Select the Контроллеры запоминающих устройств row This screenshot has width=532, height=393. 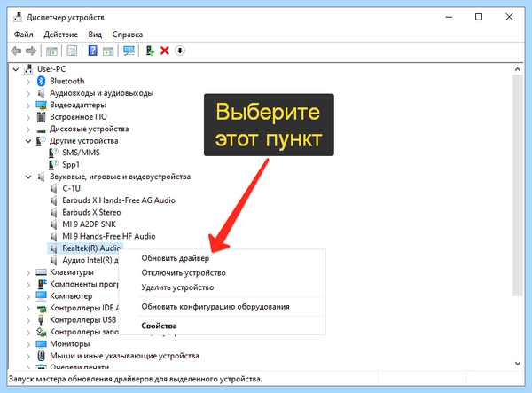click(84, 332)
